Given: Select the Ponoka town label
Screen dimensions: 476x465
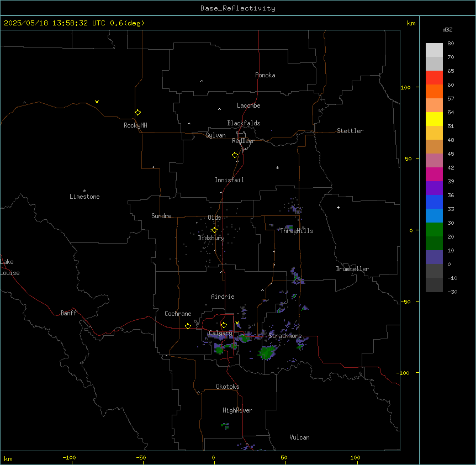Looking at the screenshot, I should [265, 75].
